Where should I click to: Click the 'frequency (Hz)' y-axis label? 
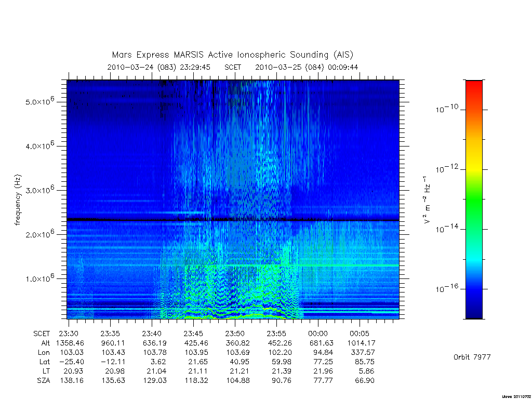[x=18, y=200]
